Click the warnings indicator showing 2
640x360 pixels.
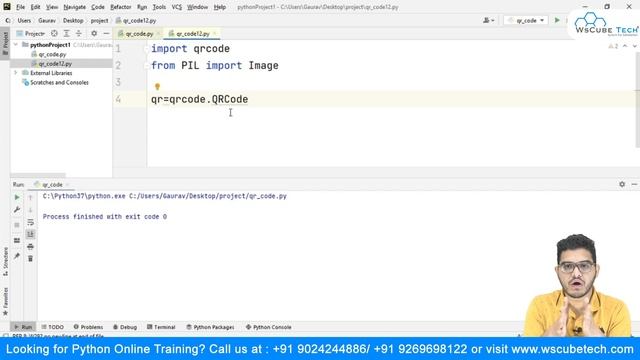tap(613, 46)
